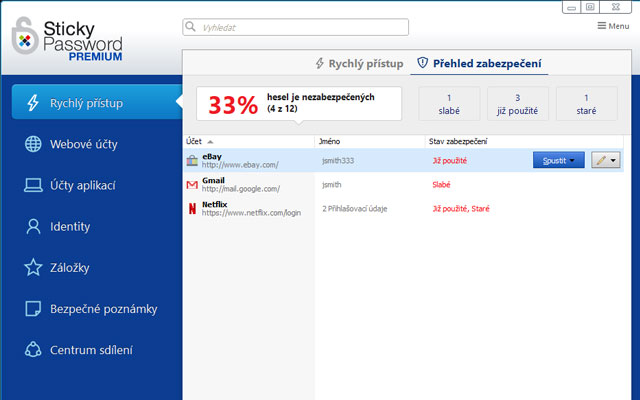Click the Netflix account icon
This screenshot has height=400, width=640.
pos(192,208)
